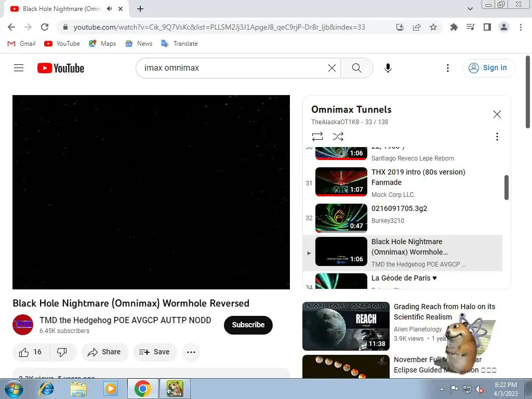532x399 pixels.
Task: Go forward using browser forward arrow
Action: tap(28, 27)
